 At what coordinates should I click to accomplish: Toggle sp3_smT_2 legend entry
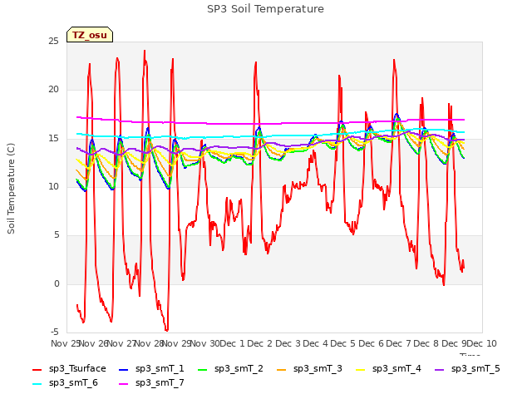pyautogui.click(x=230, y=369)
